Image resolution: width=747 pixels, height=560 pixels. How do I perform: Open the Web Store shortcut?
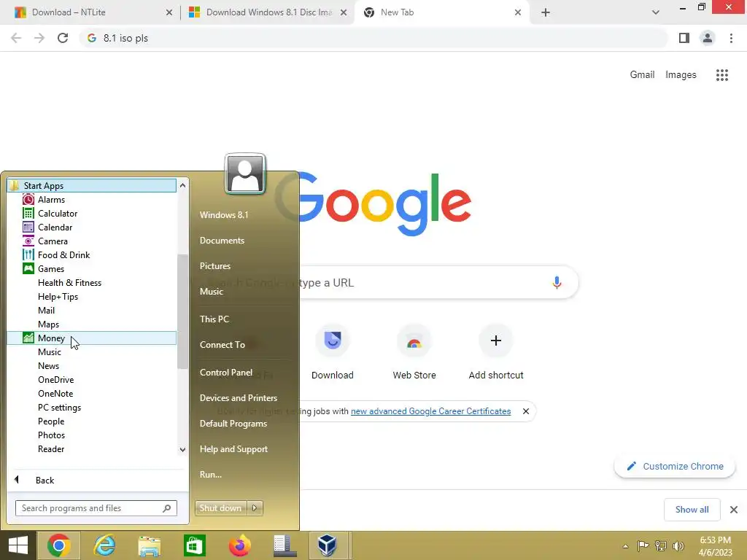coord(414,352)
